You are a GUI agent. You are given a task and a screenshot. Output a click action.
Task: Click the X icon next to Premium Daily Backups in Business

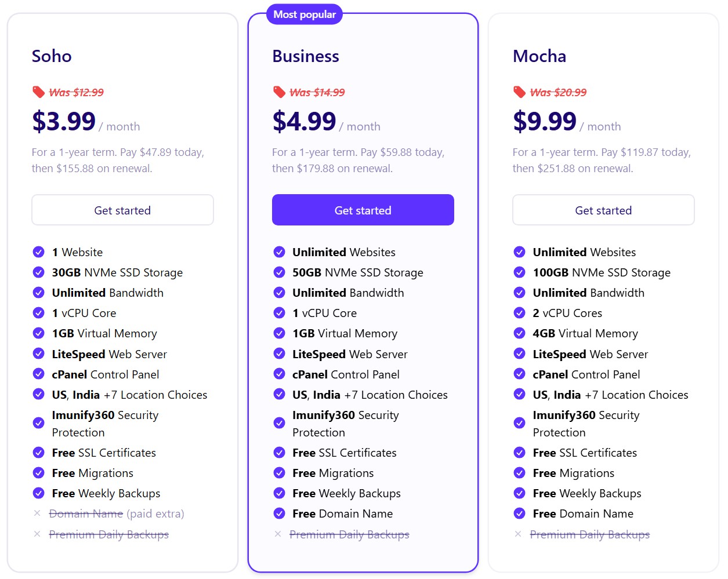pyautogui.click(x=279, y=534)
